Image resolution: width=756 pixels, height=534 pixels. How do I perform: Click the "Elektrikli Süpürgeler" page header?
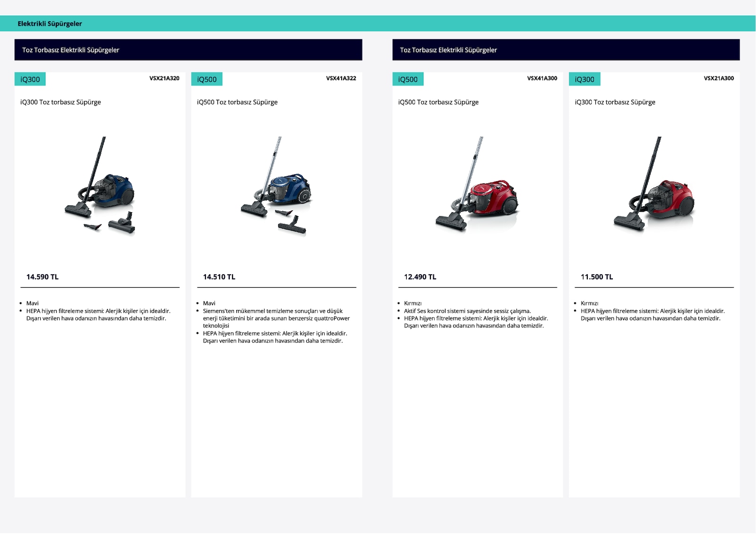(x=50, y=24)
